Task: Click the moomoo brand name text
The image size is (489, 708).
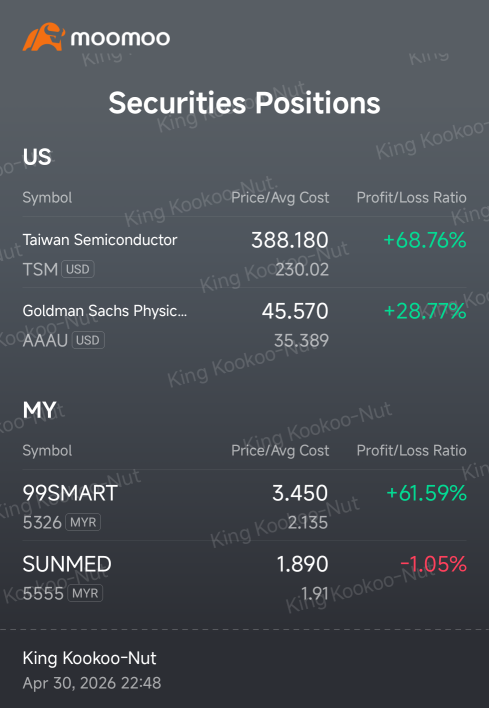Action: point(120,38)
